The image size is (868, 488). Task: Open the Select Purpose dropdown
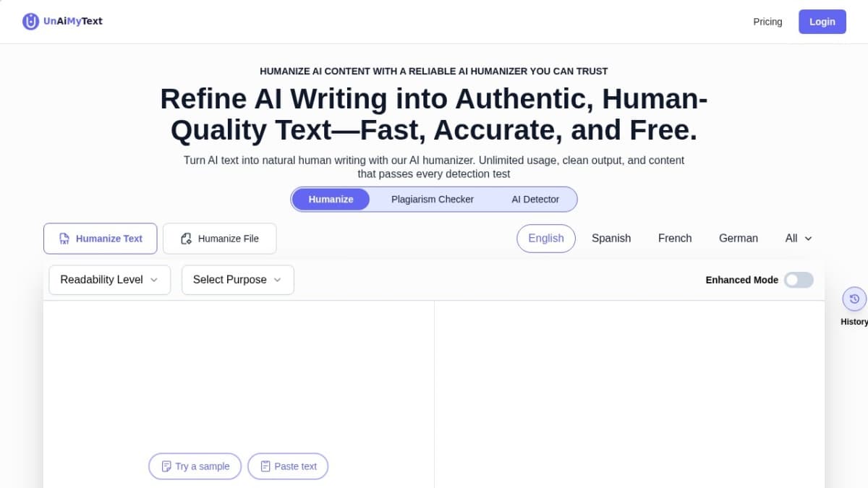pos(237,280)
